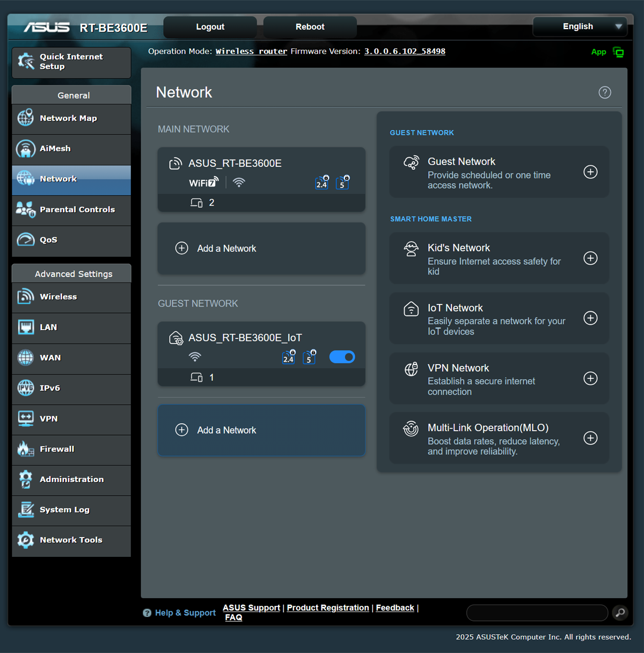
Task: Open the help question mark icon
Action: (x=605, y=92)
